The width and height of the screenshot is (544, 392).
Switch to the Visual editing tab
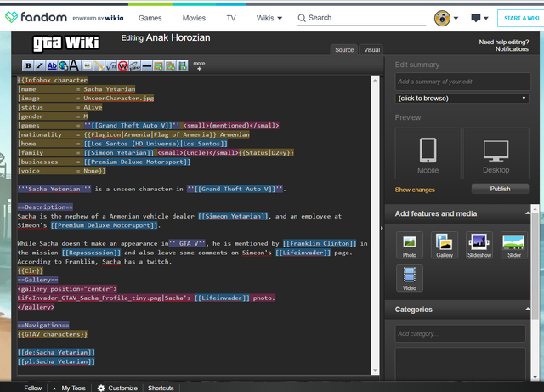click(x=371, y=50)
